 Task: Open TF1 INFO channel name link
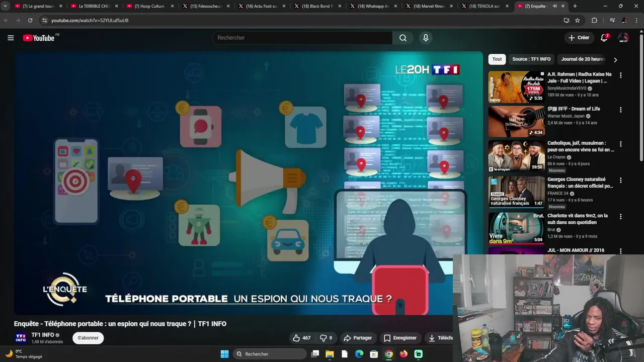[43, 335]
